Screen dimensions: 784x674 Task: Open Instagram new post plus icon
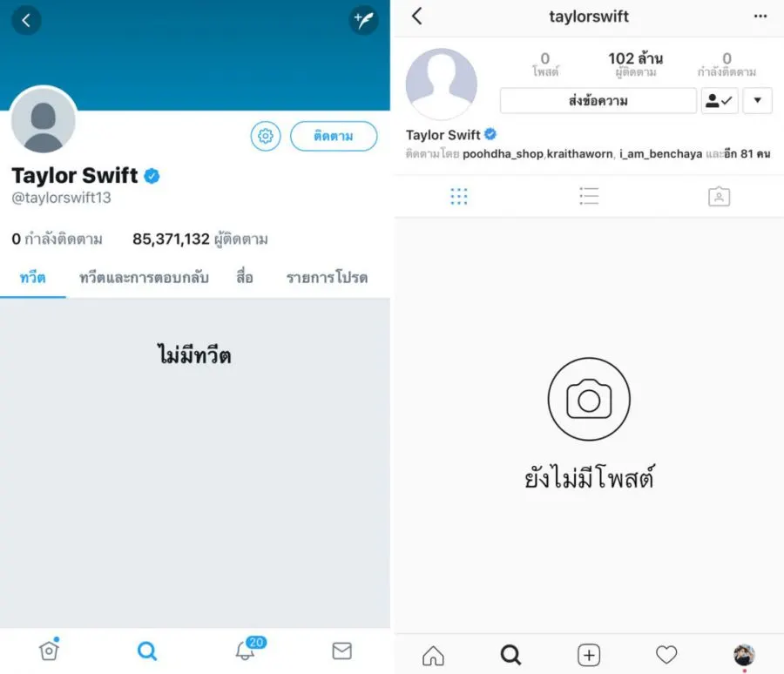point(589,655)
